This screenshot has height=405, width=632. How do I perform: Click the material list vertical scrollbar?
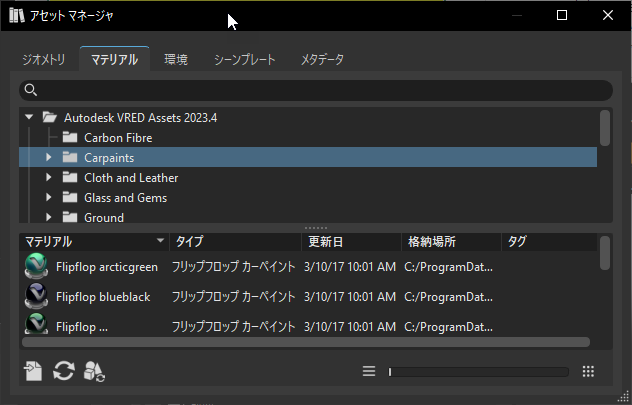pyautogui.click(x=605, y=253)
